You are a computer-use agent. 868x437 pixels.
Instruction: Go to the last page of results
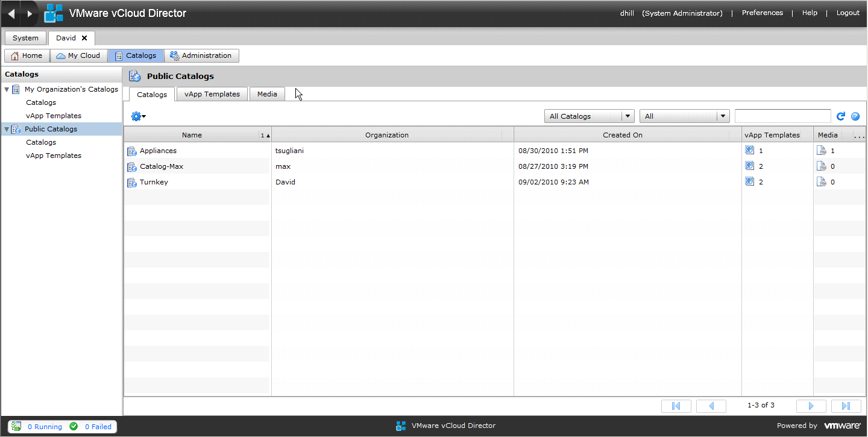[x=846, y=406]
